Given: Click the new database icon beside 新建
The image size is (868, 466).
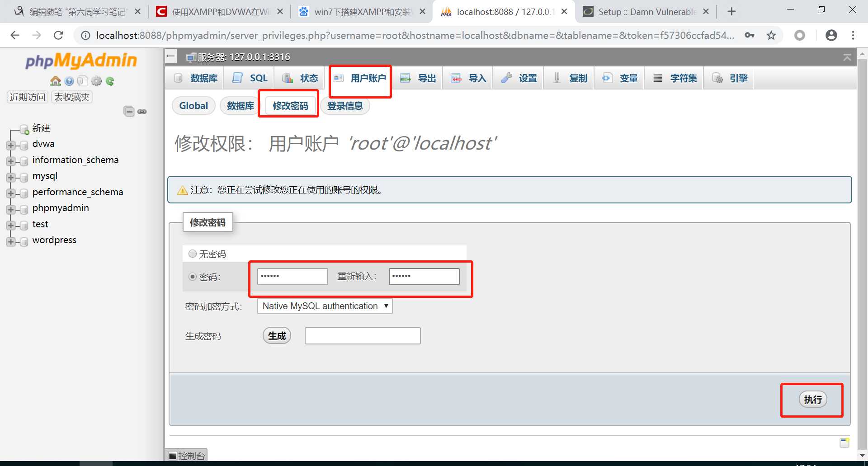Looking at the screenshot, I should [24, 129].
